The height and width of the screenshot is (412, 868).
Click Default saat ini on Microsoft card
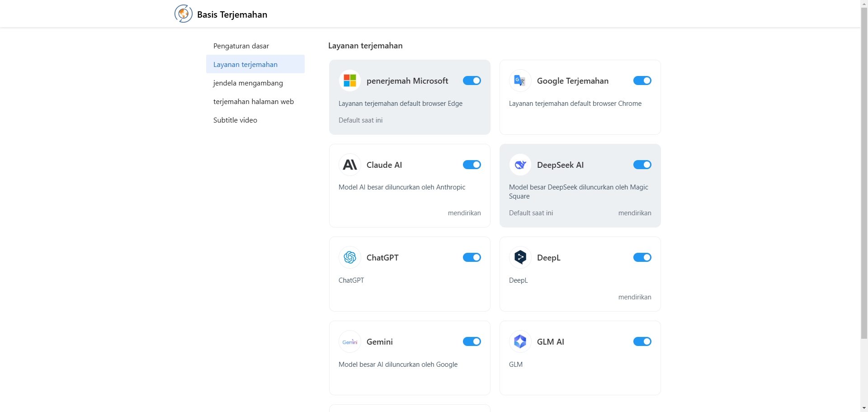(361, 120)
